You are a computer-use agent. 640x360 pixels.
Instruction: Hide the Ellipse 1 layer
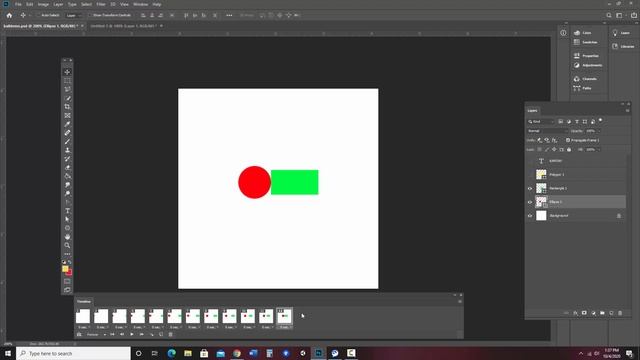530,202
